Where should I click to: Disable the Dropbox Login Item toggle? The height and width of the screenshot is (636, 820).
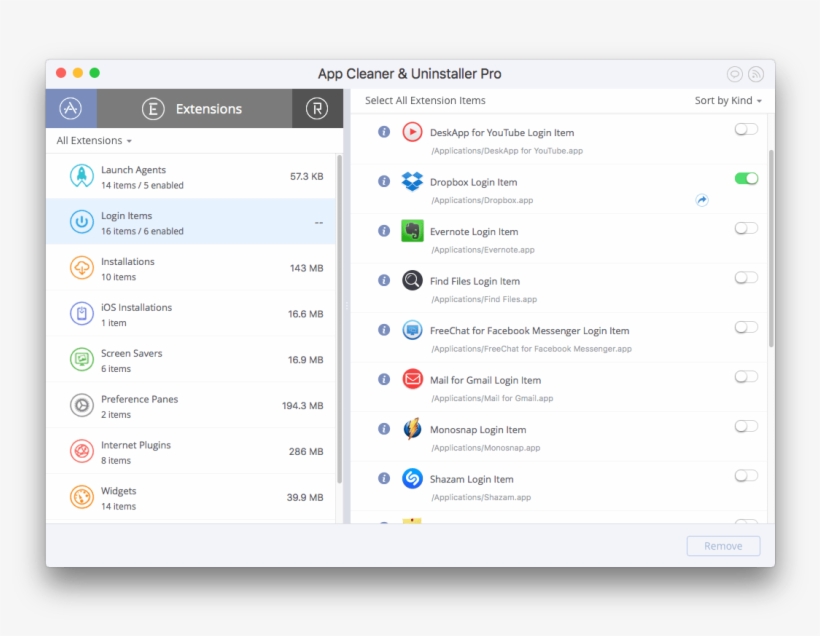point(746,178)
